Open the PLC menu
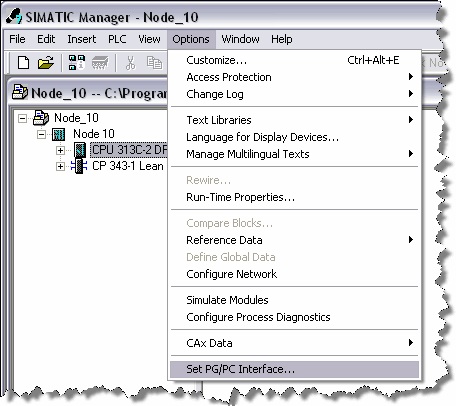 tap(117, 39)
